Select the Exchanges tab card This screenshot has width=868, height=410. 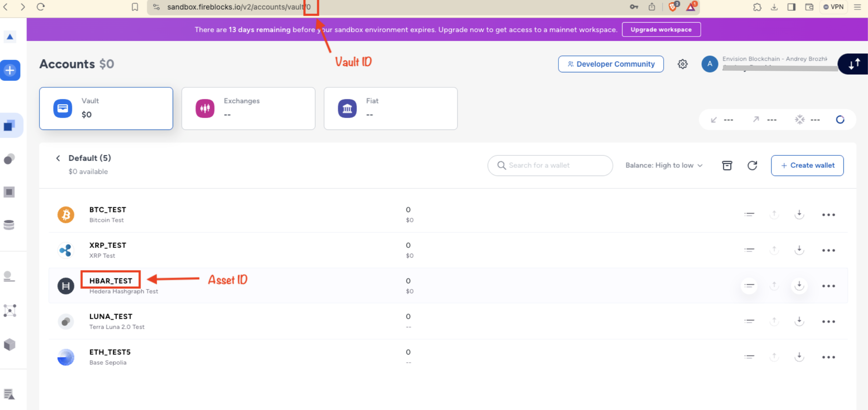pos(248,108)
